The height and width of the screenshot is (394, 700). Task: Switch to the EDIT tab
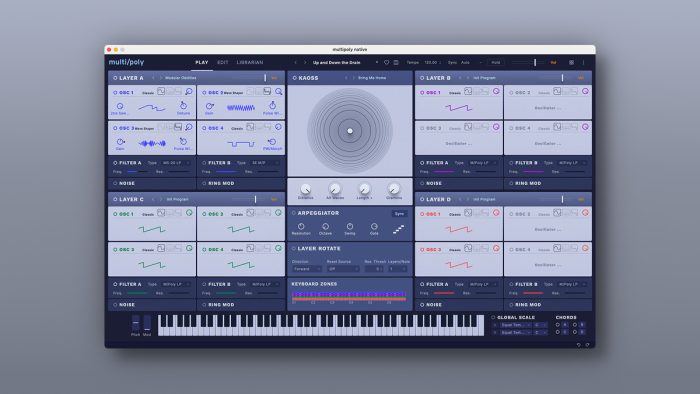[x=223, y=62]
